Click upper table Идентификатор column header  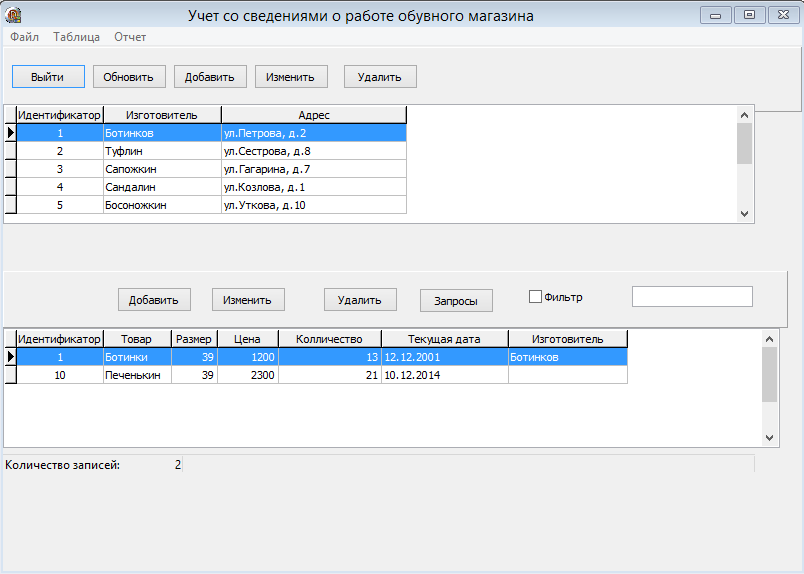(59, 115)
